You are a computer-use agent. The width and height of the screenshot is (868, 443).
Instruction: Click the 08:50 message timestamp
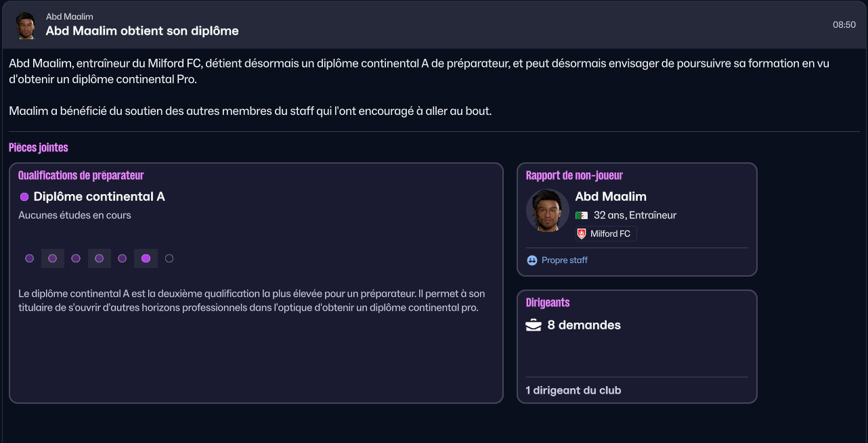[844, 24]
